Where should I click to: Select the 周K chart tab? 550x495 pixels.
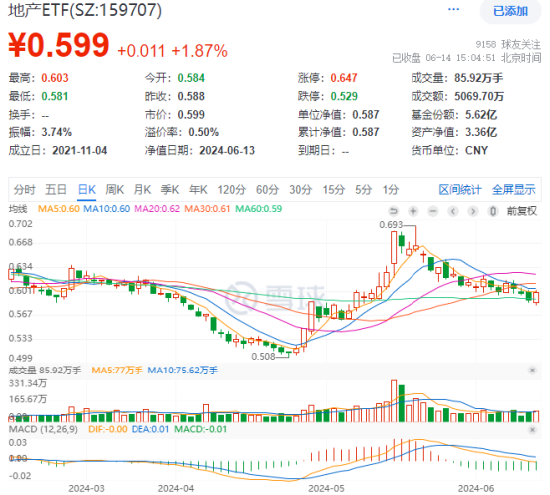115,190
